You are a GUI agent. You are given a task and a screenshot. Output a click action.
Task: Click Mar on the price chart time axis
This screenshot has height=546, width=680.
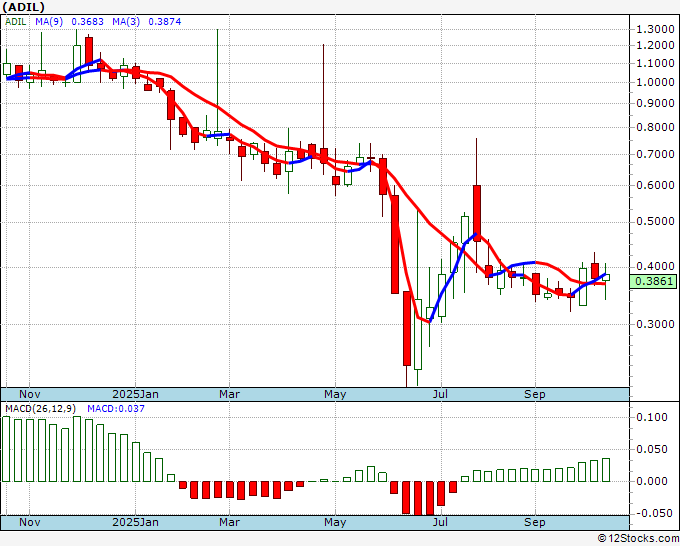(x=229, y=394)
